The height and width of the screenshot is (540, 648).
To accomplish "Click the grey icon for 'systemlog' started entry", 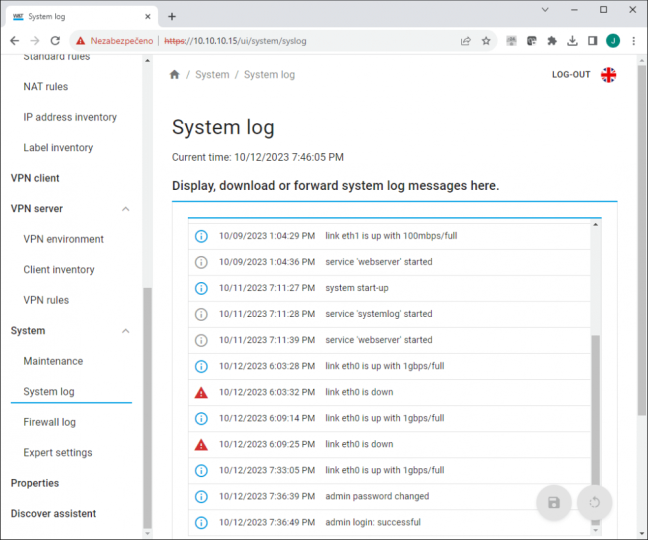I will [201, 314].
